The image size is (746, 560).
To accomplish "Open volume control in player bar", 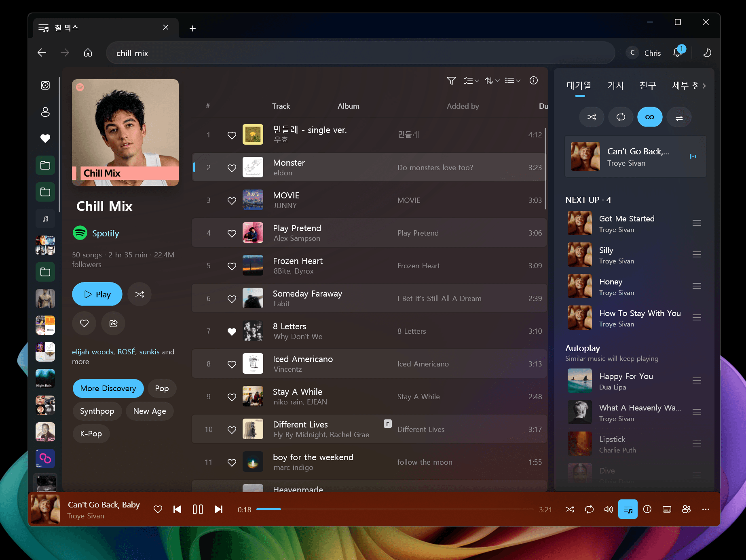I will (x=609, y=509).
